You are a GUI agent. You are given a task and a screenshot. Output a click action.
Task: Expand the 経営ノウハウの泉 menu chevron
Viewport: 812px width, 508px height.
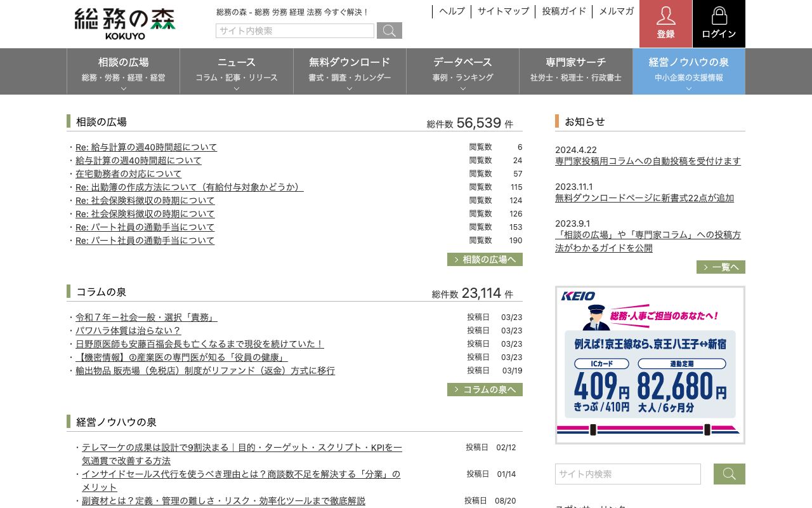(x=688, y=90)
